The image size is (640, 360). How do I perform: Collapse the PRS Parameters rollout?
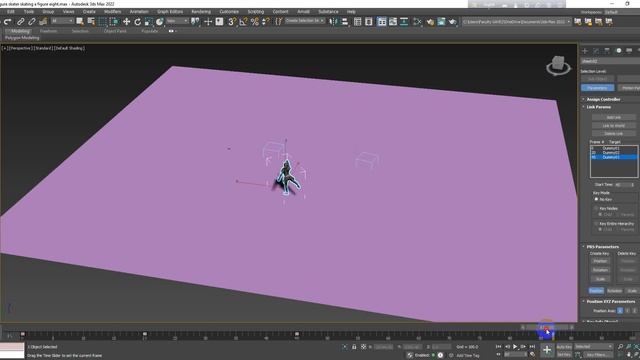tap(602, 247)
